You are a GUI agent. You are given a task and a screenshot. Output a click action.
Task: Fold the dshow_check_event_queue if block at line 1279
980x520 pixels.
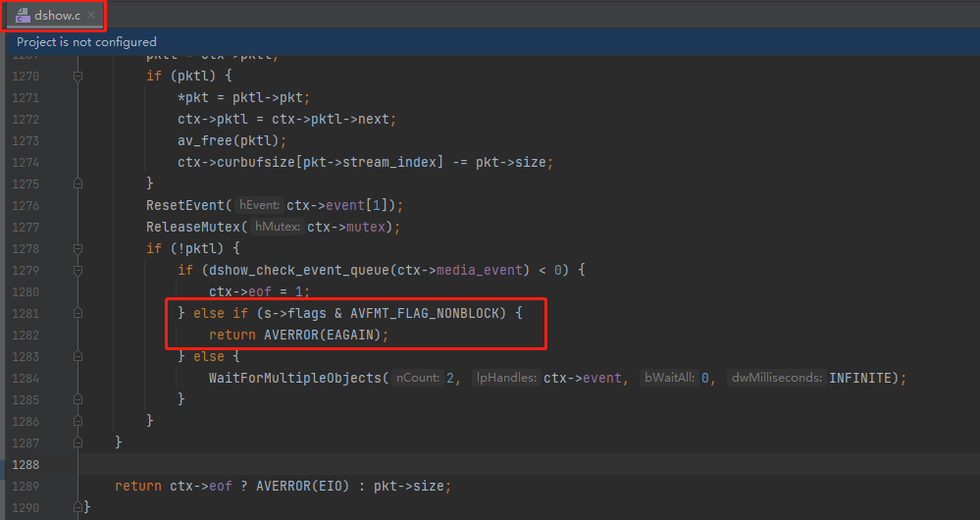(77, 270)
